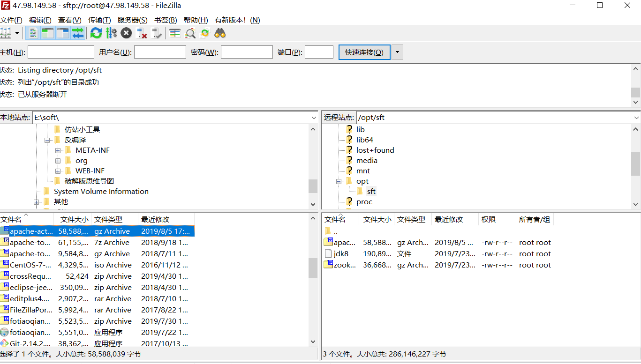Open the Site Manager icon
This screenshot has height=364, width=641.
[6, 33]
